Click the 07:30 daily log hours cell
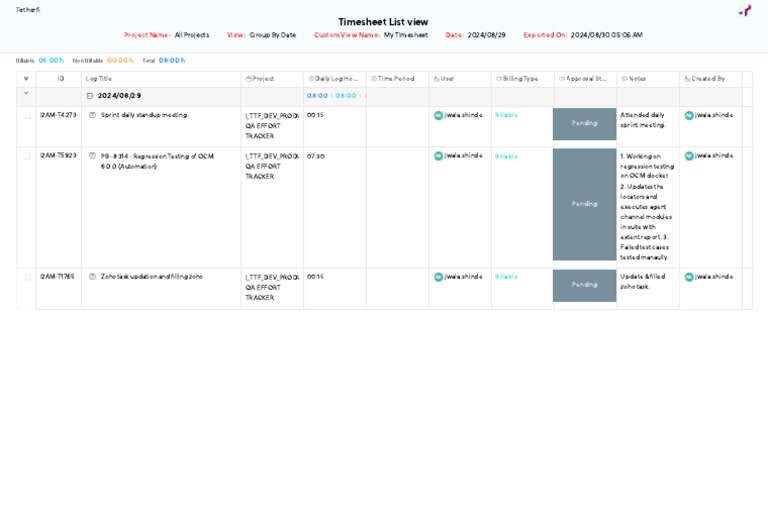Screen dimensions: 768x525 coord(315,156)
